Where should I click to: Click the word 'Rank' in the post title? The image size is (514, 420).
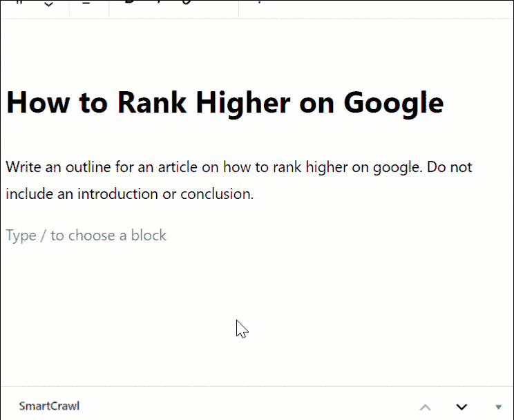tap(152, 103)
